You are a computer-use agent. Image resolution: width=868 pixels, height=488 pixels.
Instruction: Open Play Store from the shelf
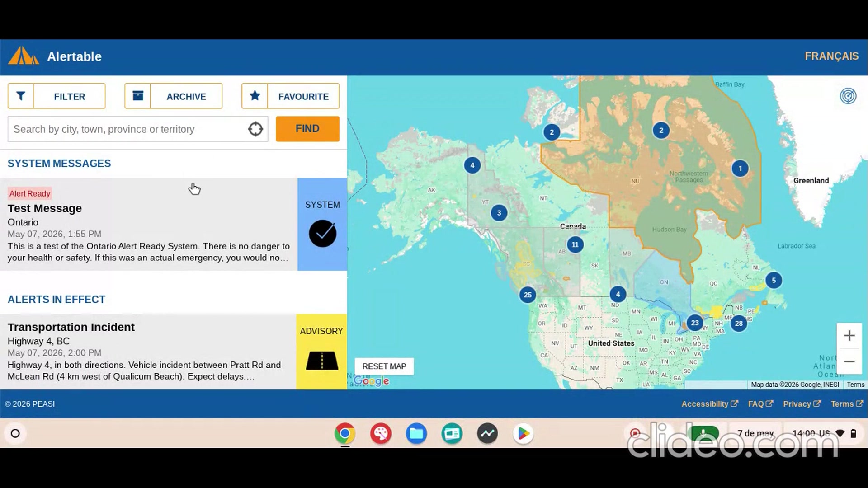pyautogui.click(x=524, y=434)
